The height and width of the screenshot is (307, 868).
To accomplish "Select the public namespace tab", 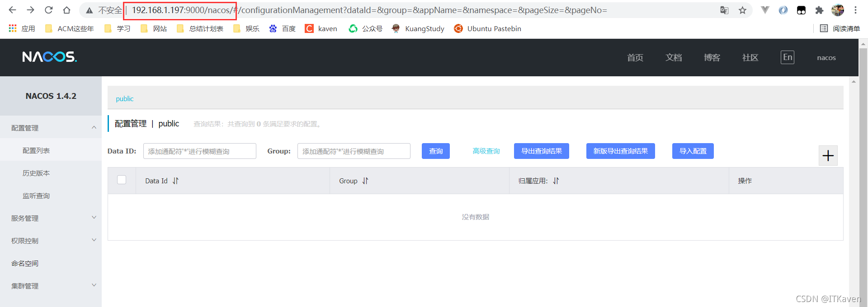I will point(125,98).
